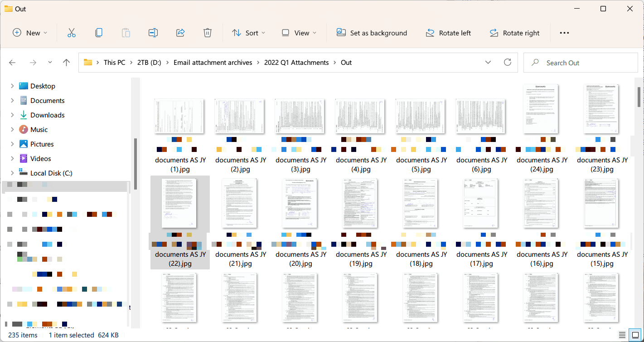Screen dimensions: 644x342
Task: Select thumbnail documents AS JY (23).jpg
Action: pyautogui.click(x=601, y=109)
